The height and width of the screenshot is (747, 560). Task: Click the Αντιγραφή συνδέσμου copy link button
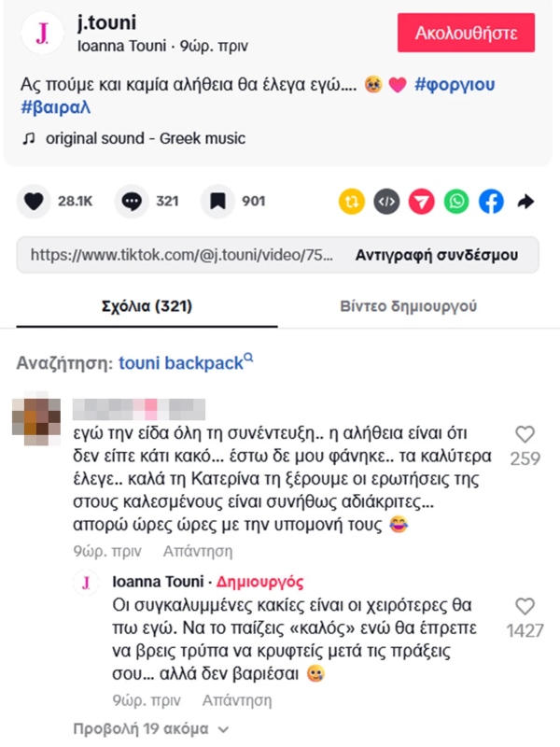(435, 254)
